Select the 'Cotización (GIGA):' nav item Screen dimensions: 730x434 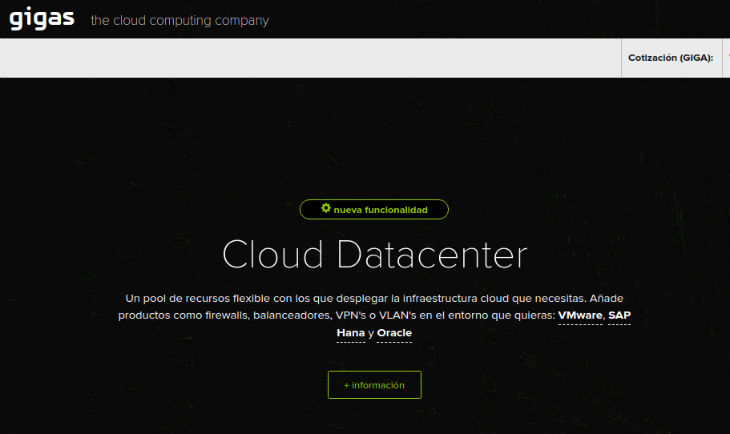coord(670,58)
